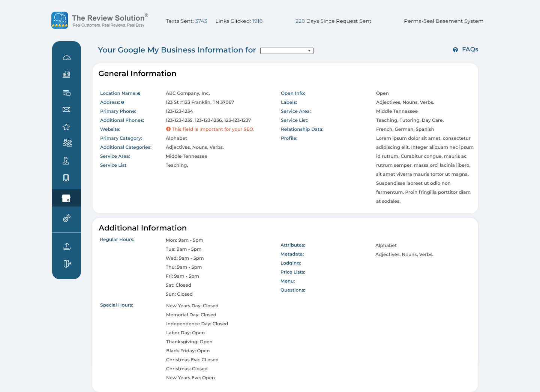This screenshot has width=540, height=392.
Task: Open the bar chart reports icon
Action: pyautogui.click(x=66, y=74)
